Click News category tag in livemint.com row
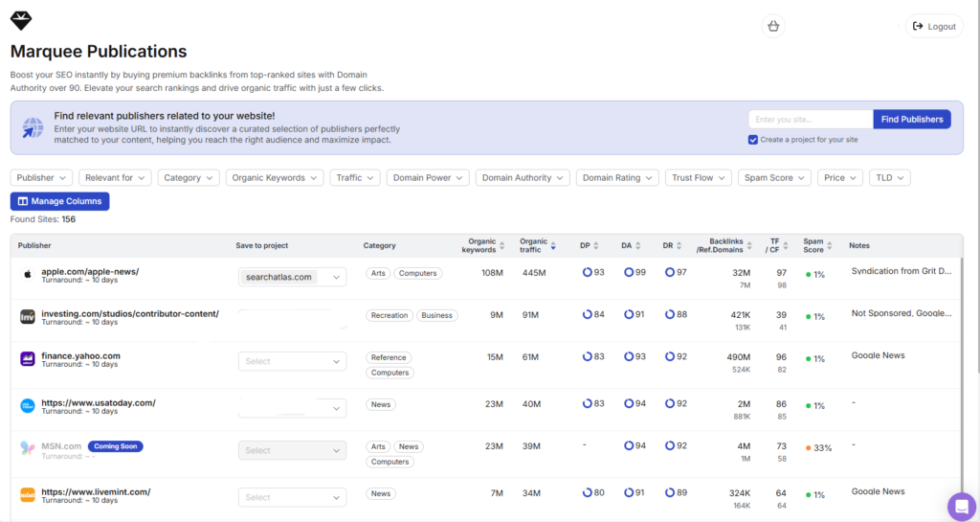This screenshot has height=522, width=980. coord(381,494)
